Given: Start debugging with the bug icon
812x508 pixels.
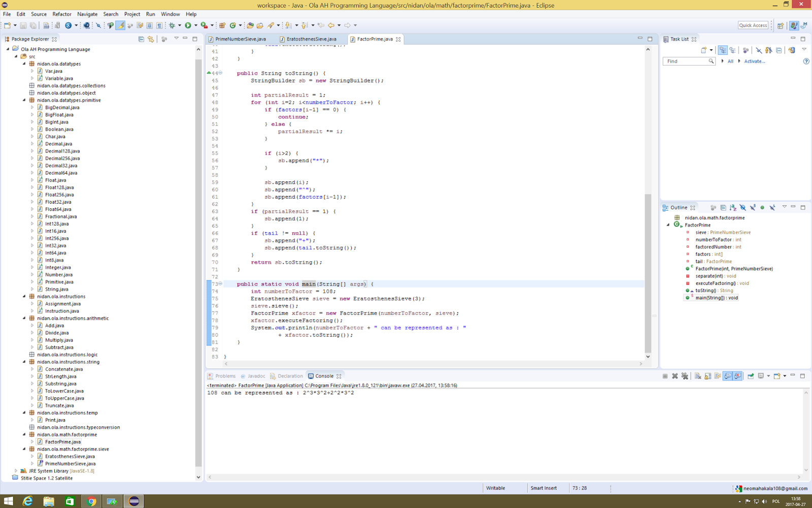Looking at the screenshot, I should pos(173,25).
